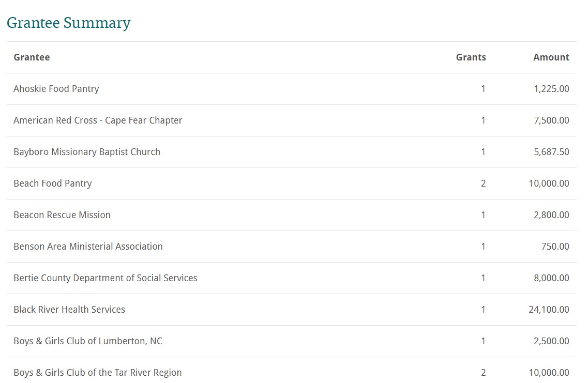Click the Grantee column header
The image size is (588, 383).
tap(32, 57)
